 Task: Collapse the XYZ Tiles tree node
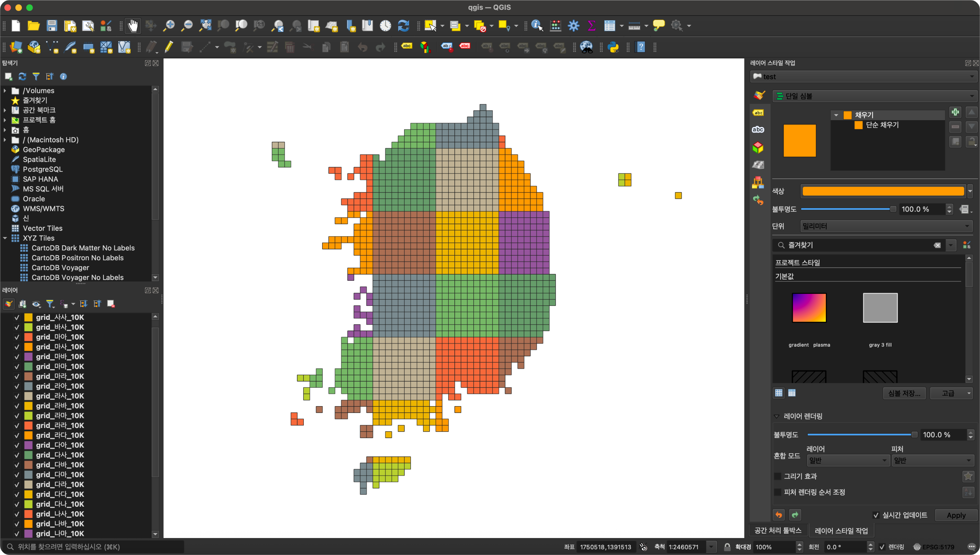5,238
